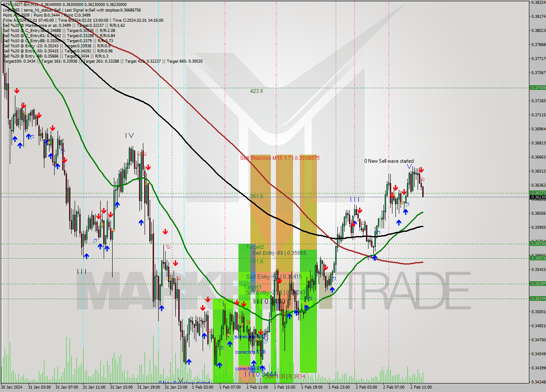Click the 'Target2' chart label

point(255,247)
